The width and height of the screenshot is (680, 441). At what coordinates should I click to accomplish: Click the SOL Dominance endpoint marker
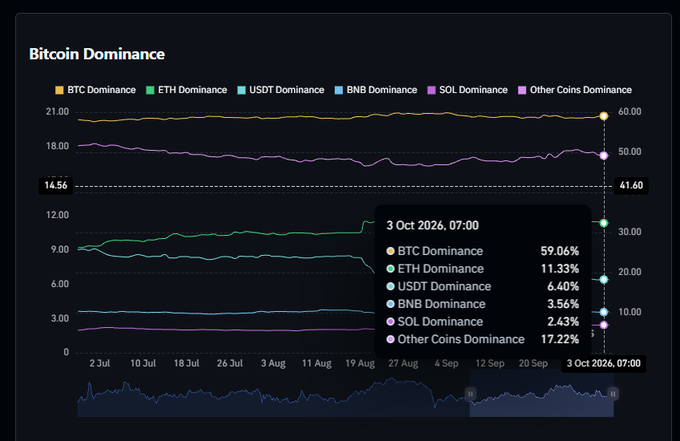604,325
